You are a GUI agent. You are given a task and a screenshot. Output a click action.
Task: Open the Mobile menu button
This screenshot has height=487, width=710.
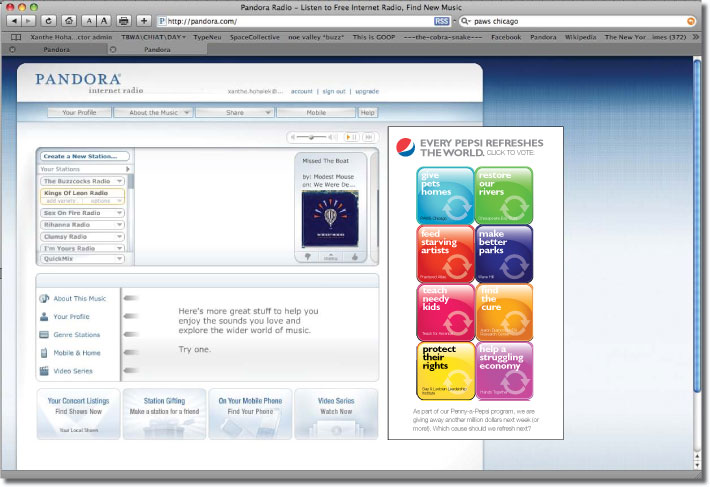316,113
